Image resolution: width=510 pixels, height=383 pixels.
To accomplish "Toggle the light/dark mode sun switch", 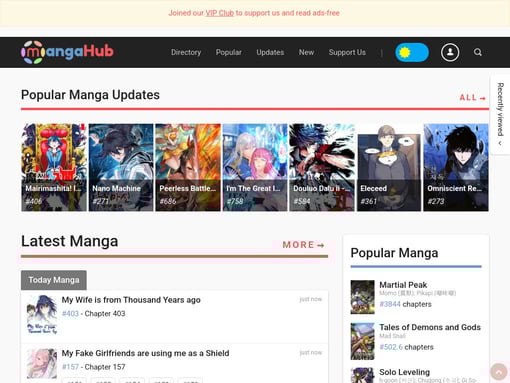I will [412, 52].
